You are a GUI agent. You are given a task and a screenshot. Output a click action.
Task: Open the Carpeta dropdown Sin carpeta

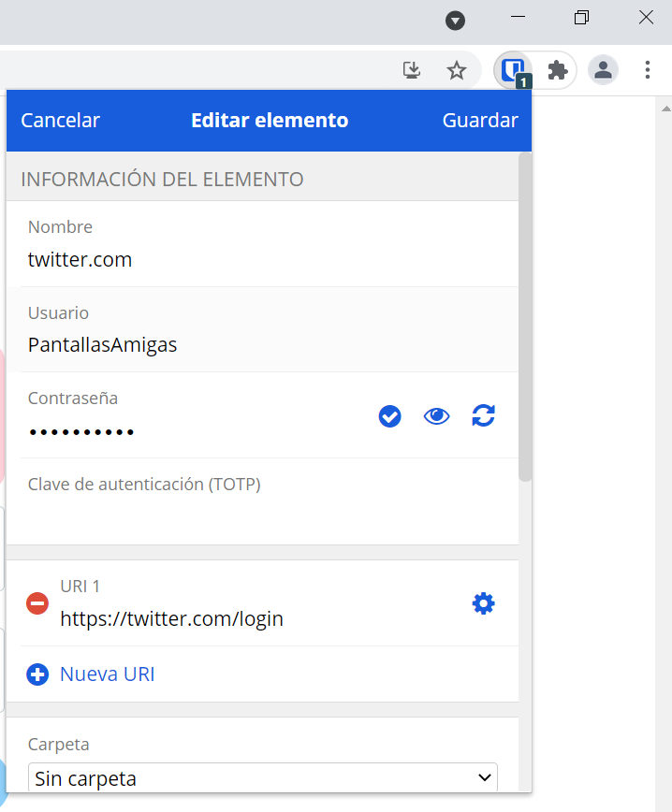(263, 777)
